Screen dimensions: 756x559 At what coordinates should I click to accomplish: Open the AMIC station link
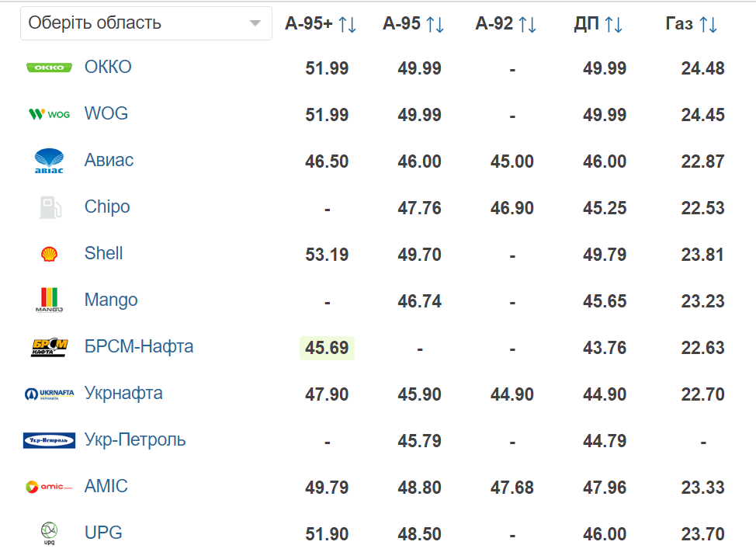pos(106,486)
